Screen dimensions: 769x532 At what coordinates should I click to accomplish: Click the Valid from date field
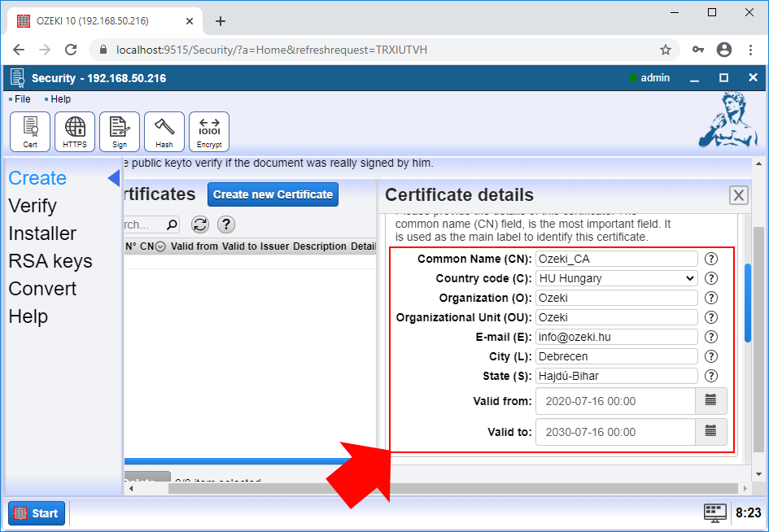(x=615, y=401)
